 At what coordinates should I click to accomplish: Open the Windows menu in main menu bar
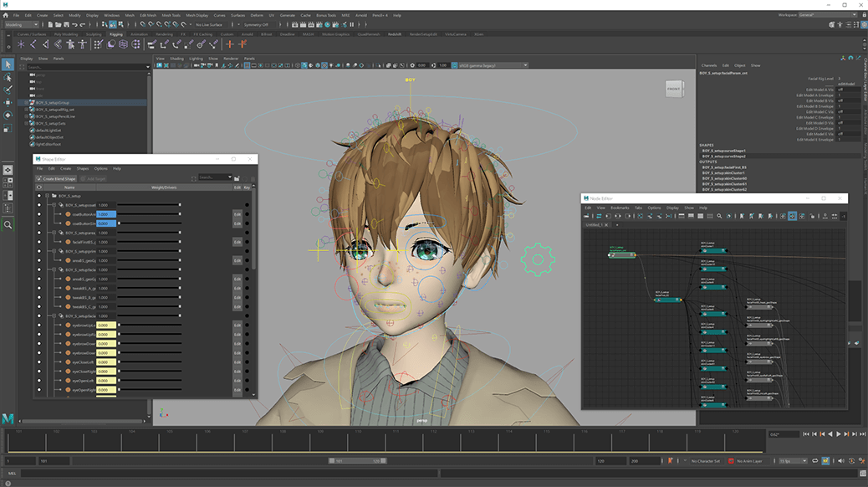coord(111,16)
